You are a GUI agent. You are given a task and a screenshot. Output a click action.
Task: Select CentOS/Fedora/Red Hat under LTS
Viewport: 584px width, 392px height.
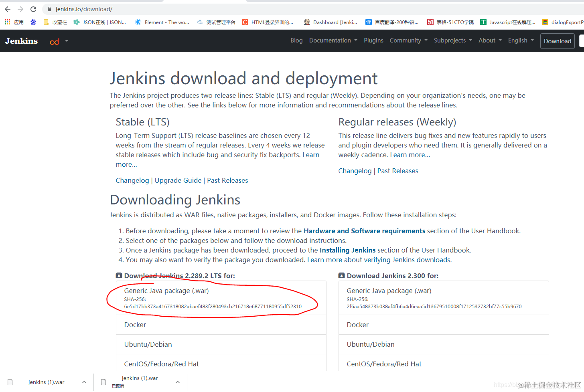pyautogui.click(x=221, y=363)
